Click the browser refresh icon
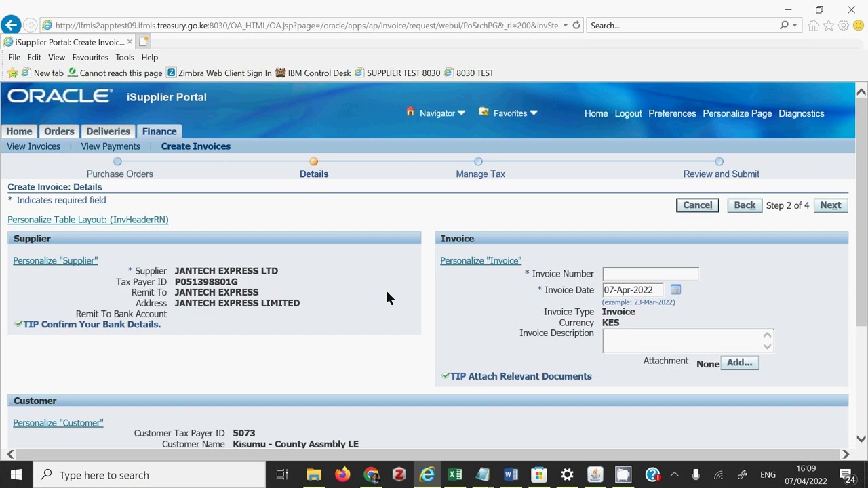Screen dimensions: 868x488 [x=576, y=25]
